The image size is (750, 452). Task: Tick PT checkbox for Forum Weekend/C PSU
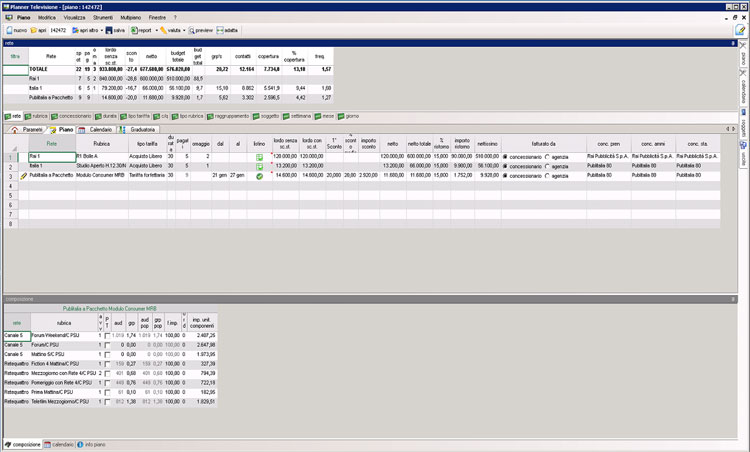pyautogui.click(x=107, y=336)
